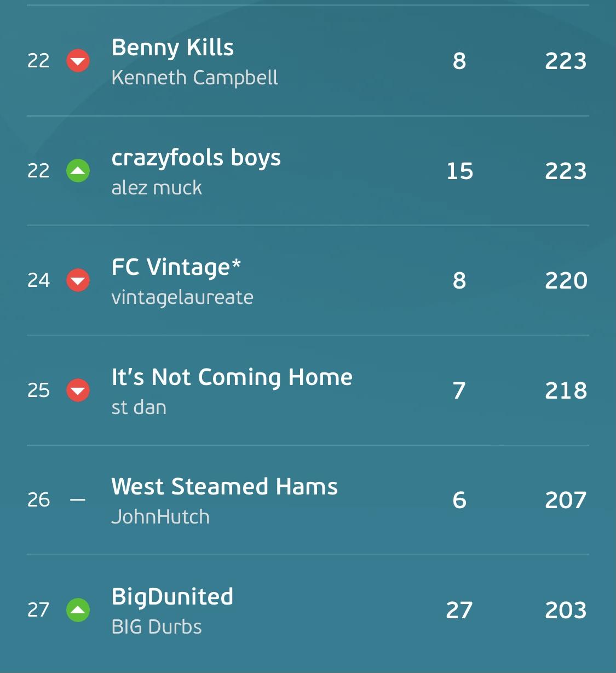Screen dimensions: 616x673
Task: Open the FC Vintage* team
Action: click(176, 268)
